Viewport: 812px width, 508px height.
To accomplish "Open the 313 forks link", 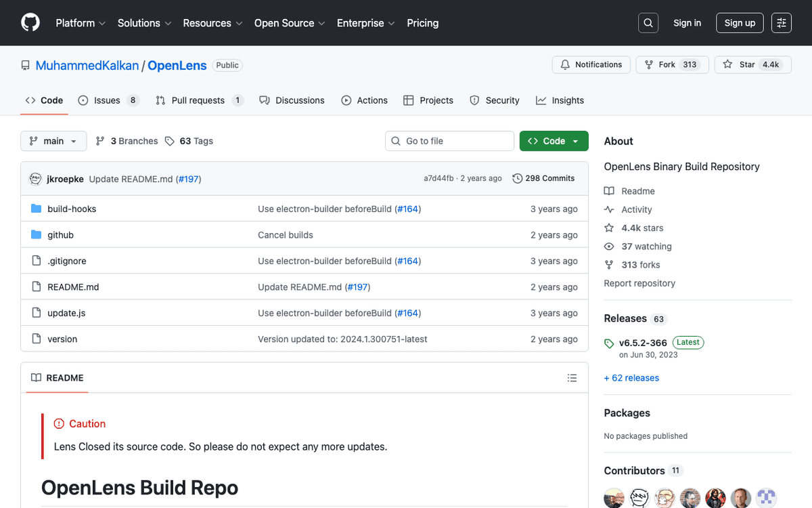I will tap(632, 265).
